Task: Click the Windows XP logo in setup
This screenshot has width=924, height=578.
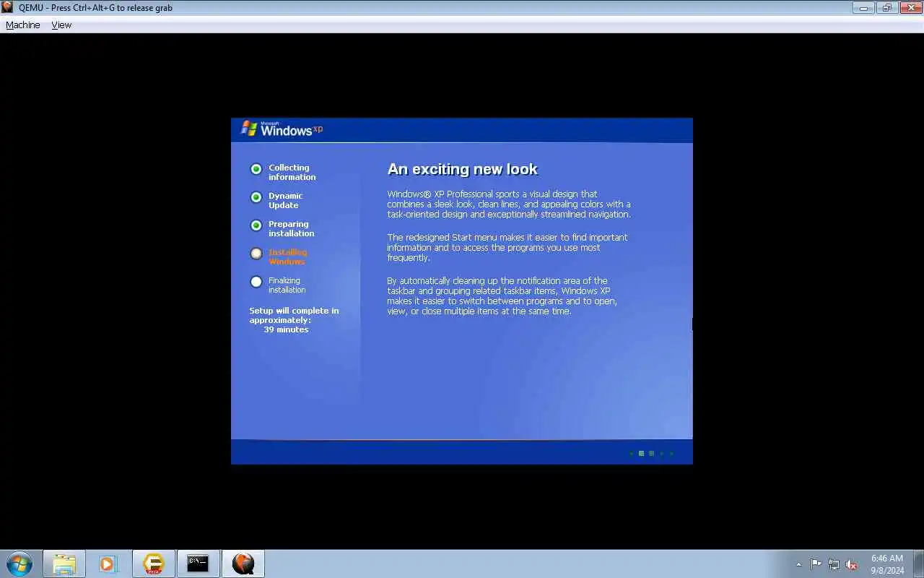Action: tap(282, 129)
